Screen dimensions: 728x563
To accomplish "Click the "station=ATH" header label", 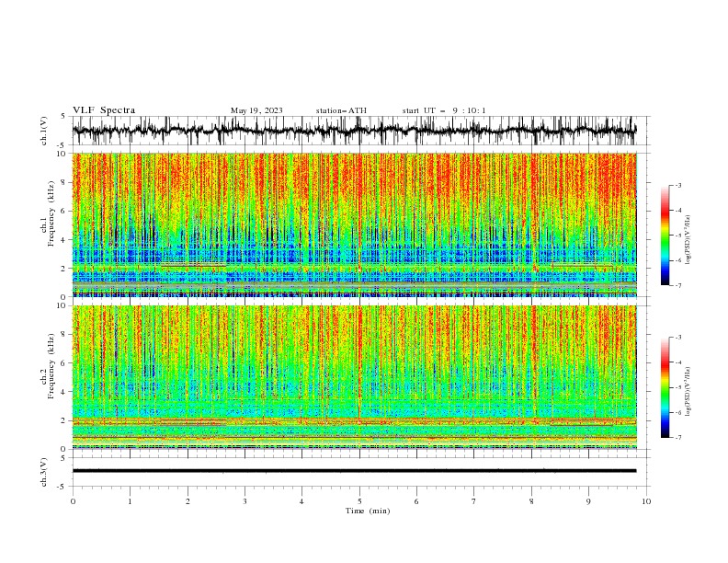I will coord(341,110).
